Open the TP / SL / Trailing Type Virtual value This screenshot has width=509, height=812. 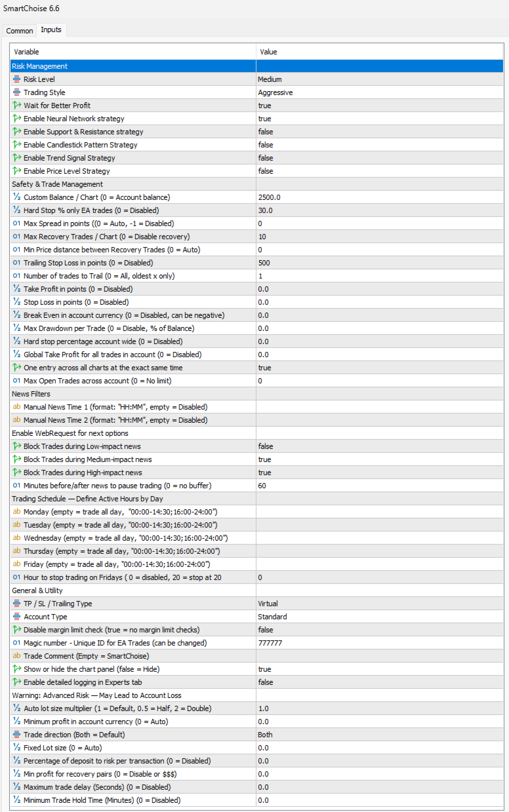coord(380,604)
